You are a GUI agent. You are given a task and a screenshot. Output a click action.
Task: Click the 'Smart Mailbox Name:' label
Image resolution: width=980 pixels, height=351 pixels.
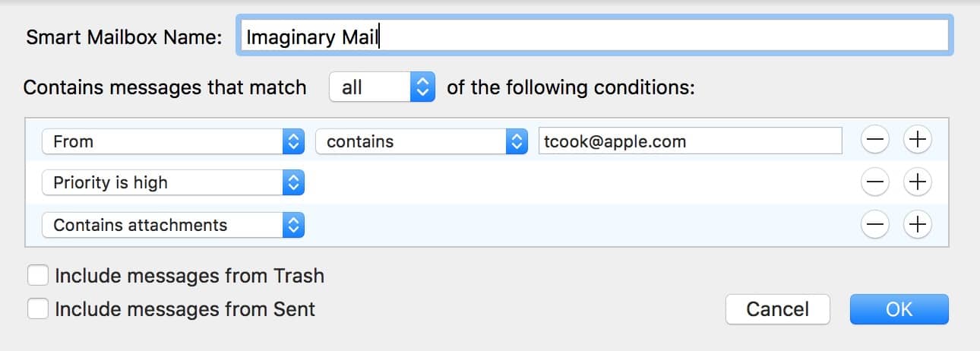click(125, 37)
